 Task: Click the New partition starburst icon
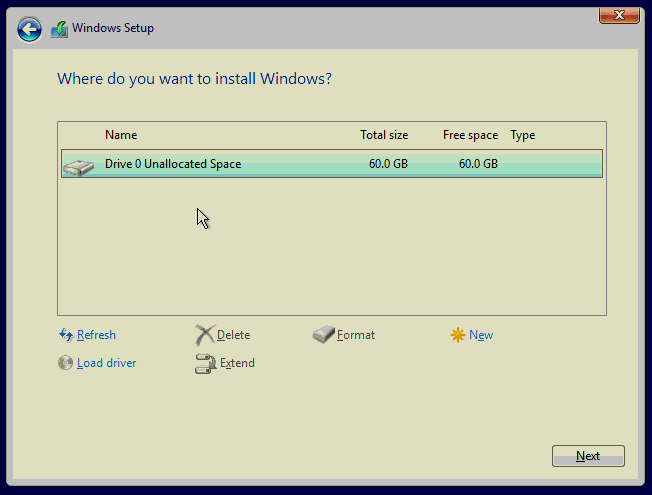click(458, 335)
